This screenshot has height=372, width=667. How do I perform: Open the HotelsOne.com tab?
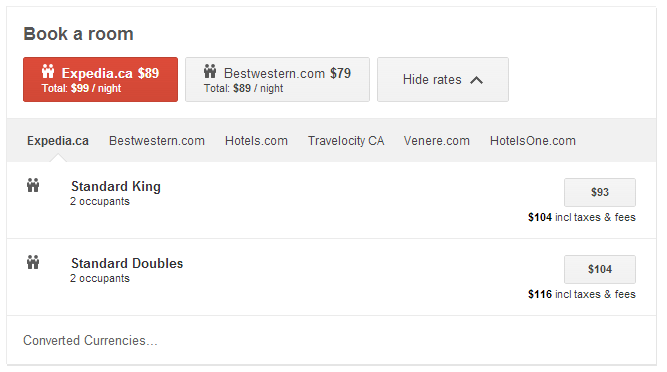(533, 141)
